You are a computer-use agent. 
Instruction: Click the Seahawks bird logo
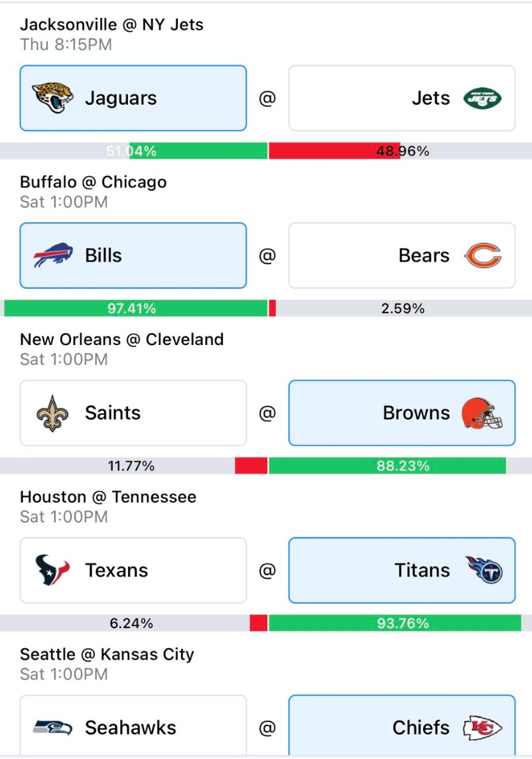click(x=53, y=728)
